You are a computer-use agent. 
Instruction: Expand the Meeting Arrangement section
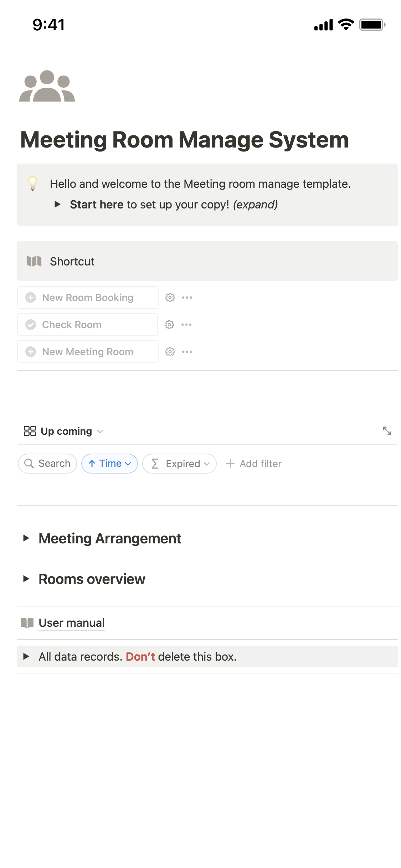point(27,538)
